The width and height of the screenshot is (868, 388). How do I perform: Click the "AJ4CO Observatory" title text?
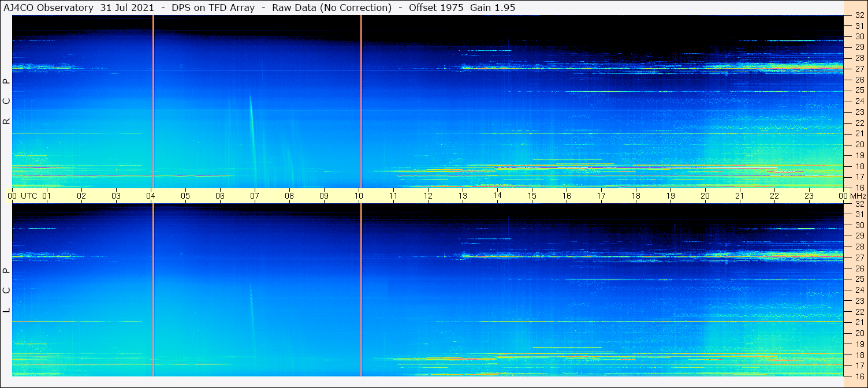click(x=49, y=8)
